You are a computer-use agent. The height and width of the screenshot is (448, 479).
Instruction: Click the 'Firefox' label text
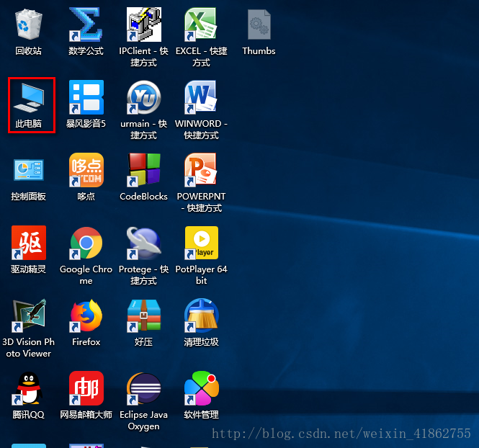86,341
